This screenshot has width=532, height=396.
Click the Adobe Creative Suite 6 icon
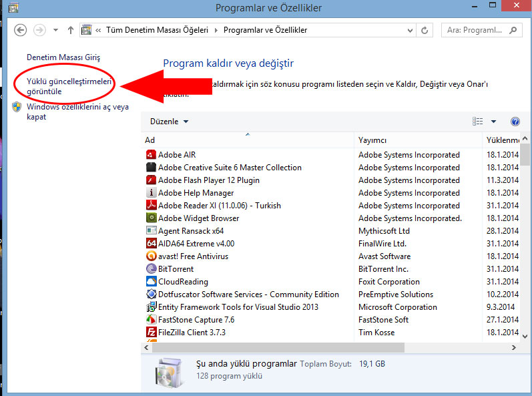151,168
